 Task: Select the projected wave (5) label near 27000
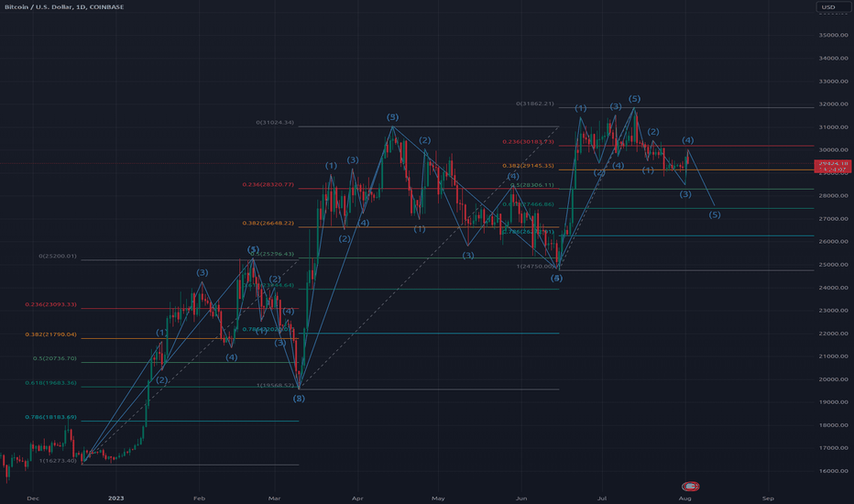point(715,215)
